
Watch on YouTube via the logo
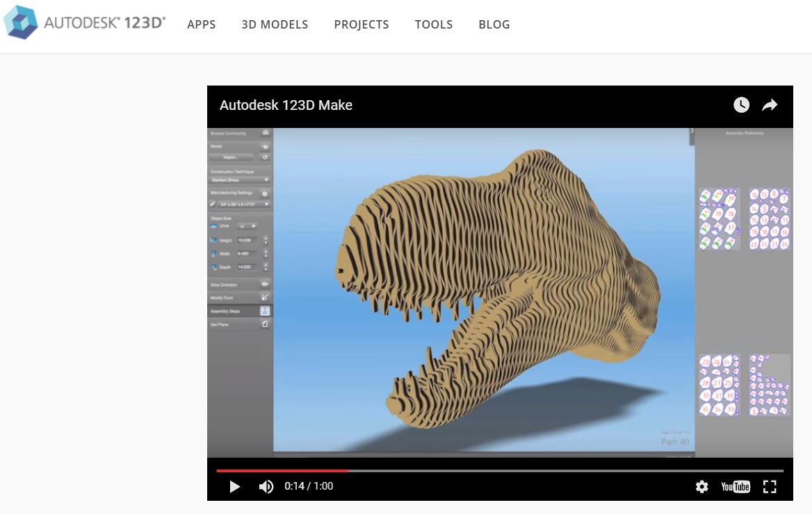[x=736, y=487]
